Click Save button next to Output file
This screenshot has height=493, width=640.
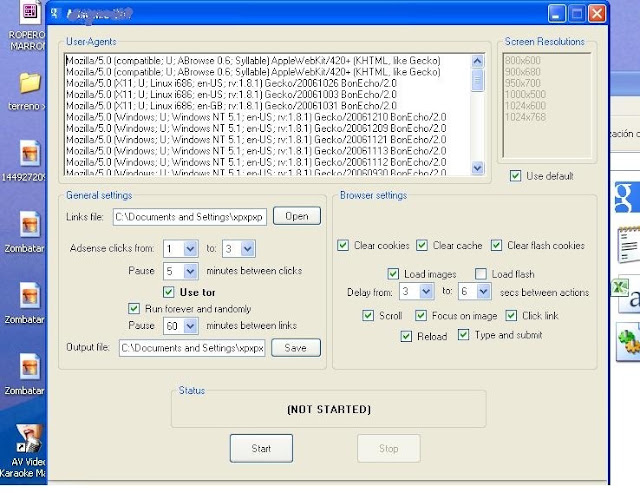pos(296,348)
